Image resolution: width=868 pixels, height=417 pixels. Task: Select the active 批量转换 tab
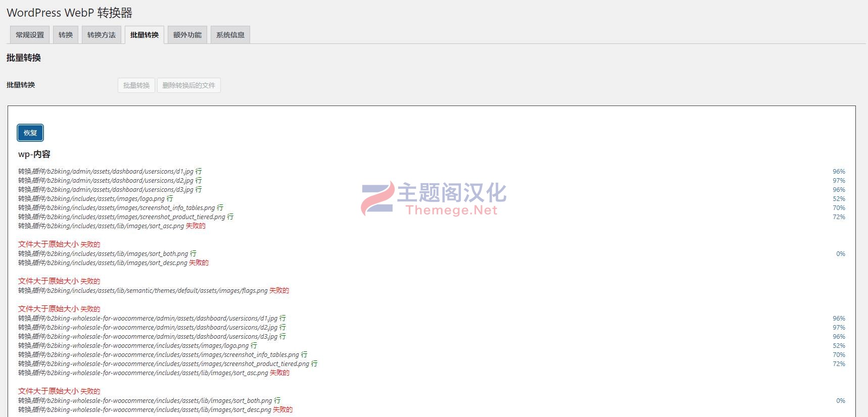144,35
